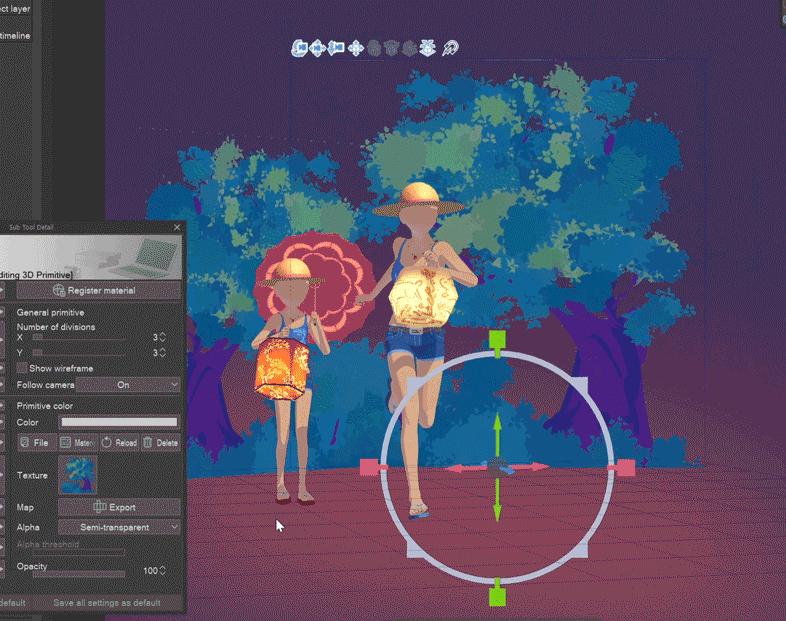Select the snap-object-to-ground icon
This screenshot has height=621, width=786.
tap(428, 48)
